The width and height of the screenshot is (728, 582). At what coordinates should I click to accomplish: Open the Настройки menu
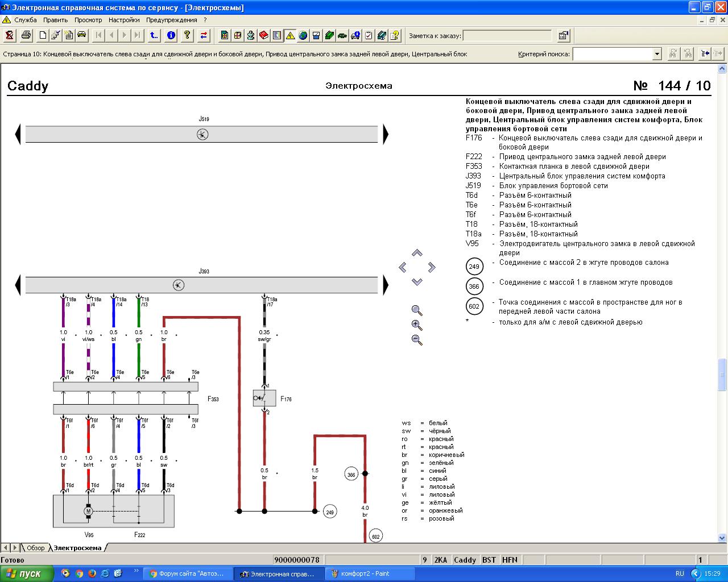pos(124,20)
